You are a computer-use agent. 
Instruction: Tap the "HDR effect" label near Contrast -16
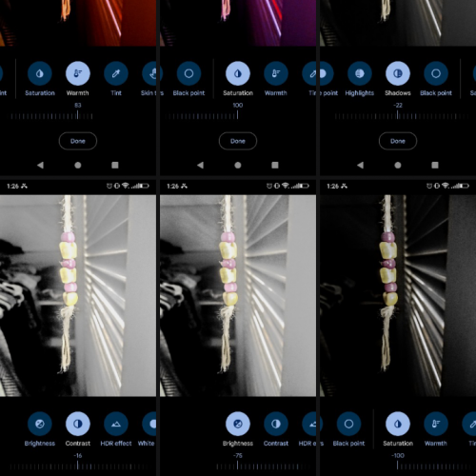tap(116, 444)
